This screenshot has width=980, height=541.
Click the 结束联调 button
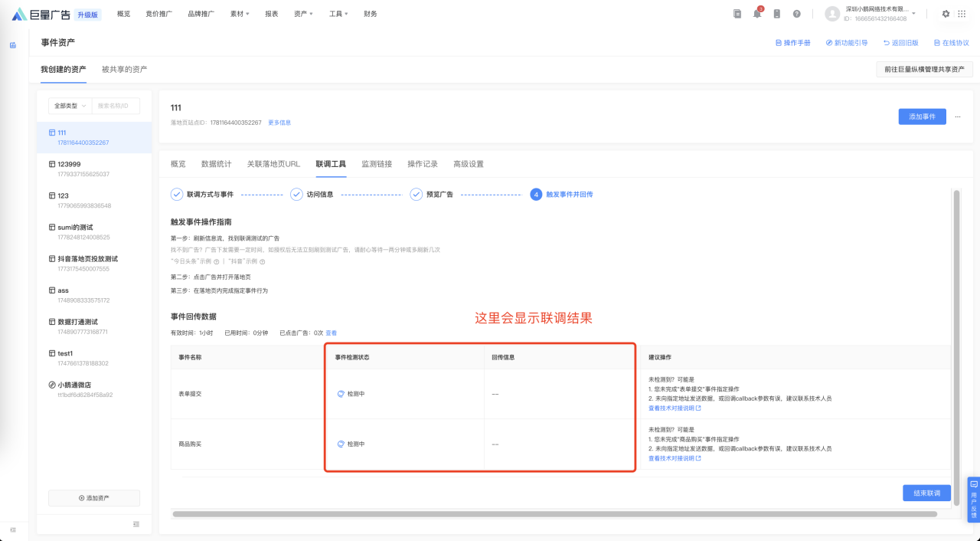pyautogui.click(x=926, y=493)
